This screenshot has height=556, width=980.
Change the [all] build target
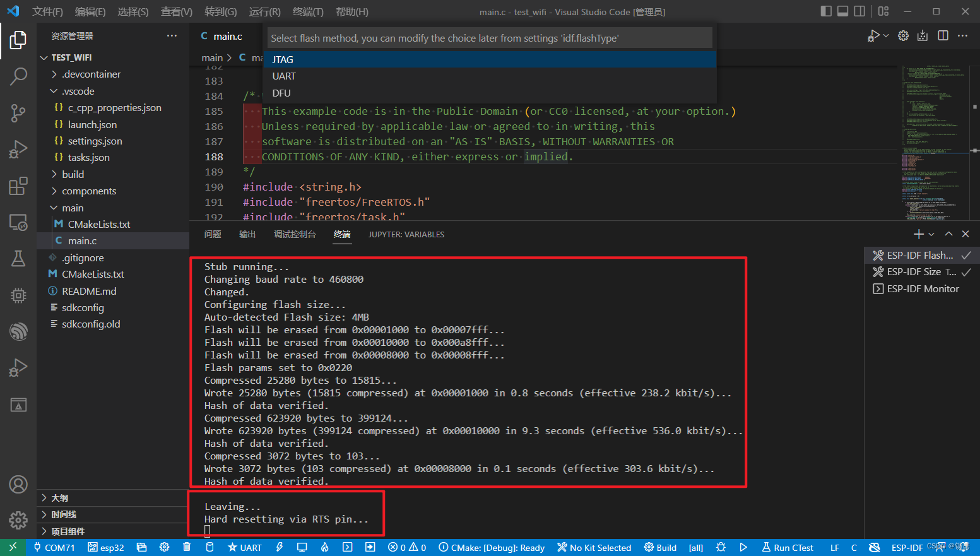695,547
